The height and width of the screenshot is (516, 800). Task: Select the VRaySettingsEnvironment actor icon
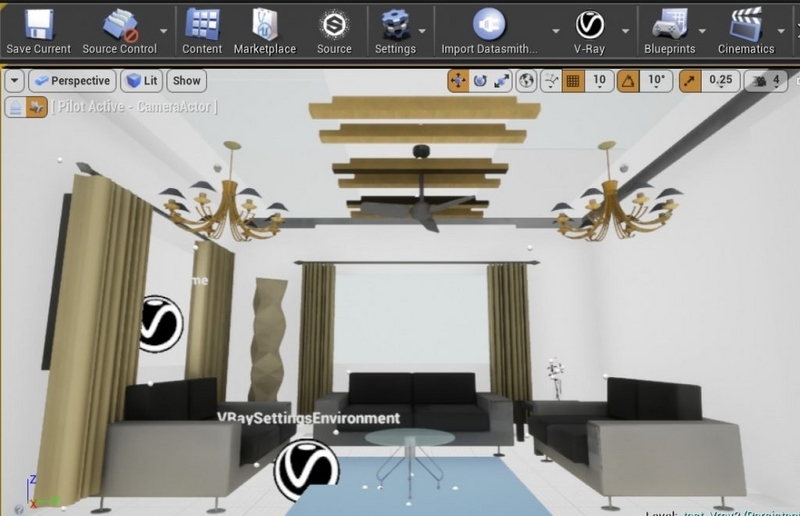point(307,470)
